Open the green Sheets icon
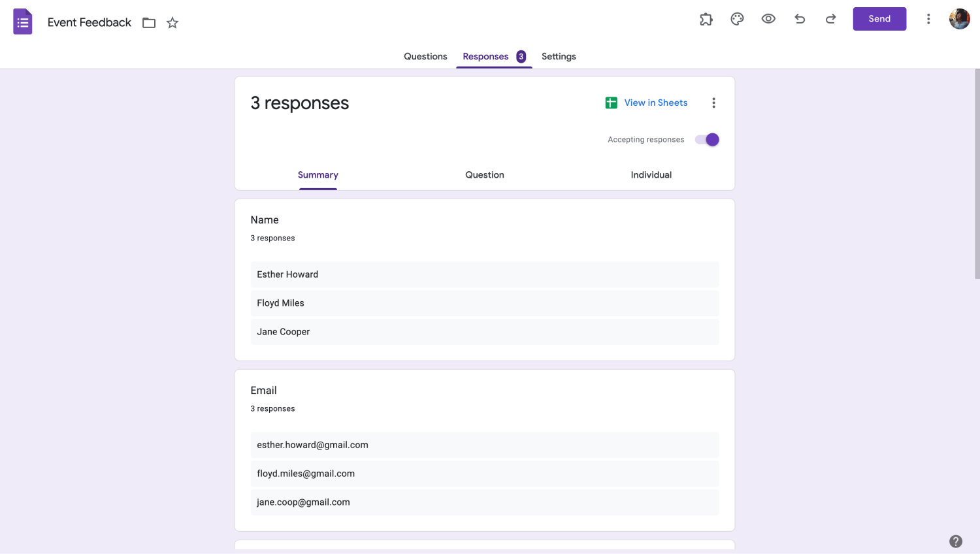The width and height of the screenshot is (980, 554). [611, 103]
